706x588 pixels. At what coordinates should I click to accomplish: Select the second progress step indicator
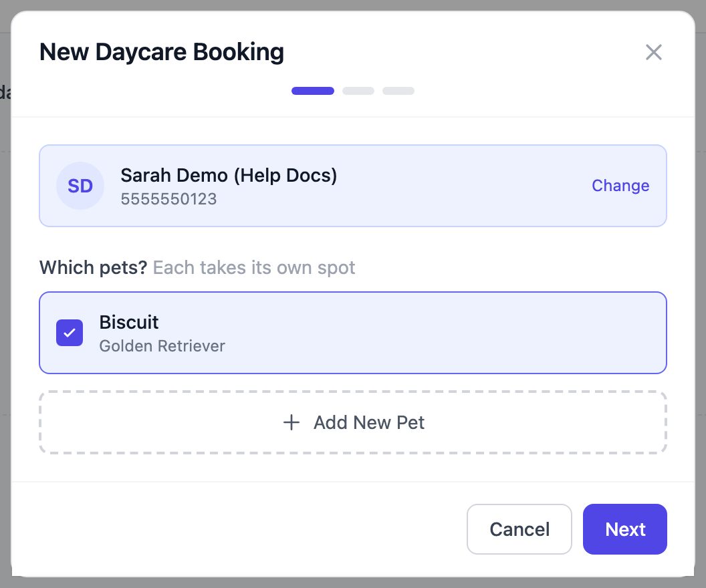(x=358, y=91)
